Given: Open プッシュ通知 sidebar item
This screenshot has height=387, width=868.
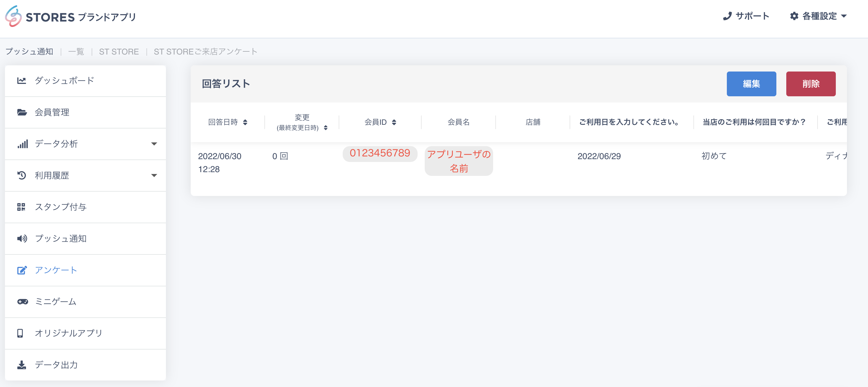Looking at the screenshot, I should (85, 239).
